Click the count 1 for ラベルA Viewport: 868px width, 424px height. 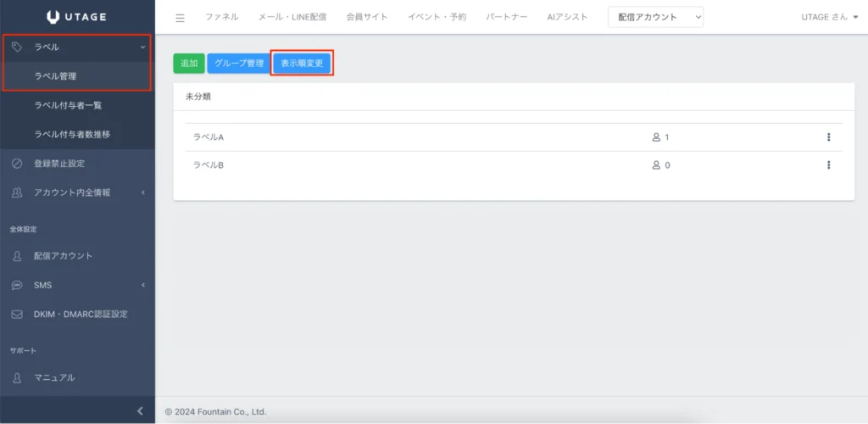coord(667,137)
